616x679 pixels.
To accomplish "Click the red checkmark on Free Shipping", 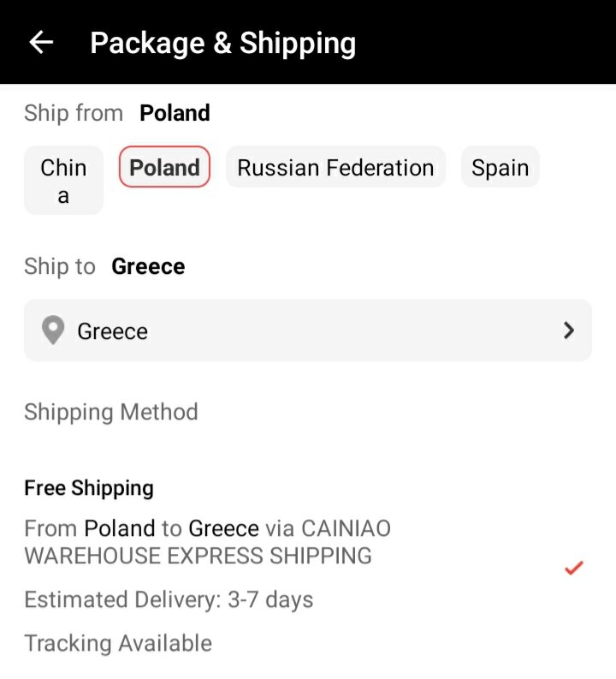I will pyautogui.click(x=573, y=567).
